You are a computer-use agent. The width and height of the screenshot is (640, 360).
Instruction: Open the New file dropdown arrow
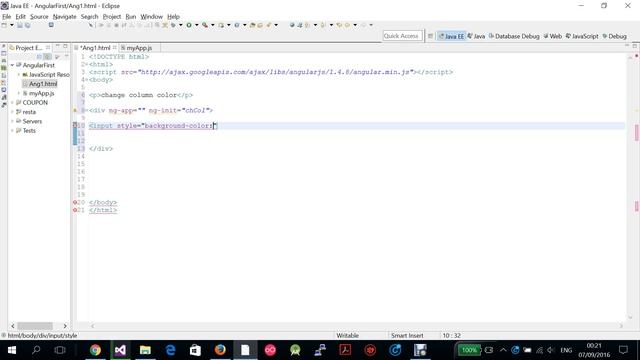11,25
